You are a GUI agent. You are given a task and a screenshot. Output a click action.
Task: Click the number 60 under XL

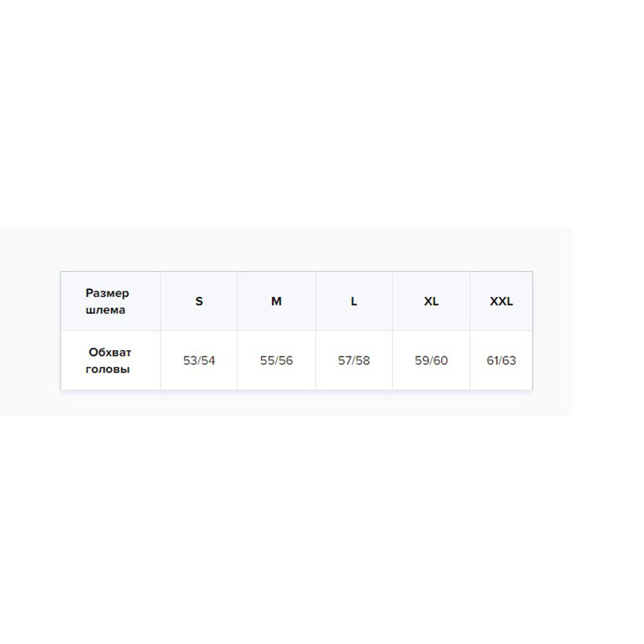440,361
